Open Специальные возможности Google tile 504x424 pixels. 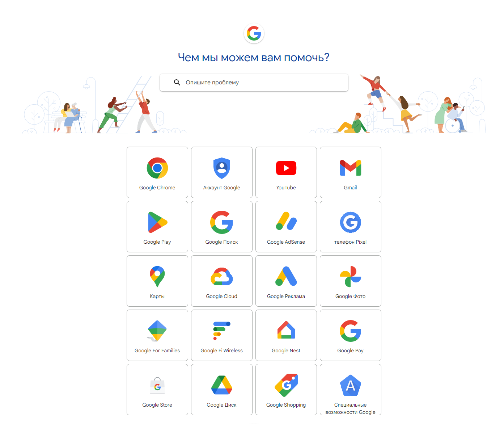click(351, 390)
